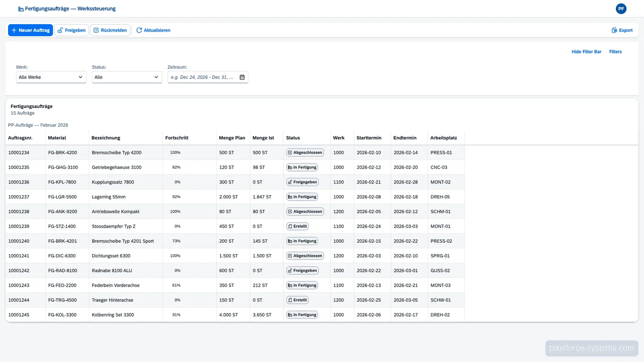Open the Filters panel
The width and height of the screenshot is (644, 362).
coord(615,51)
